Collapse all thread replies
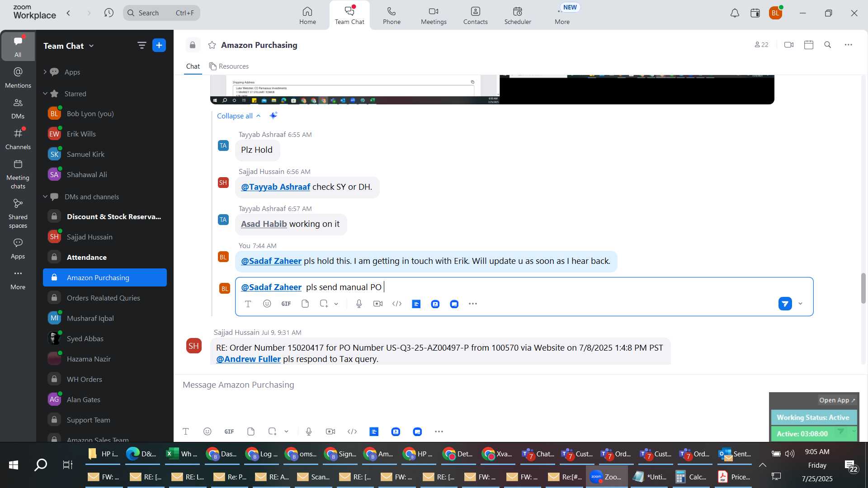The height and width of the screenshot is (488, 868). [239, 116]
